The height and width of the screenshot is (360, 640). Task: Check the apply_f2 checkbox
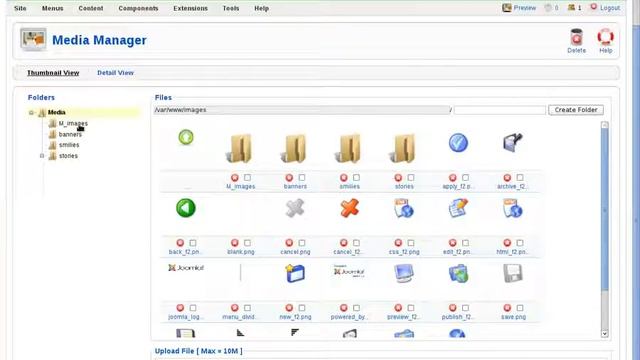point(465,178)
